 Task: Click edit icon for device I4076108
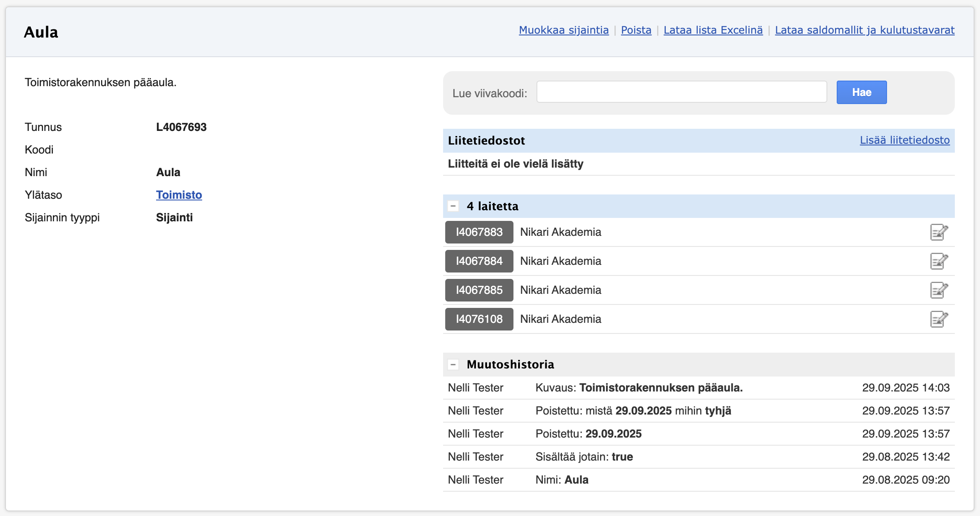[939, 319]
